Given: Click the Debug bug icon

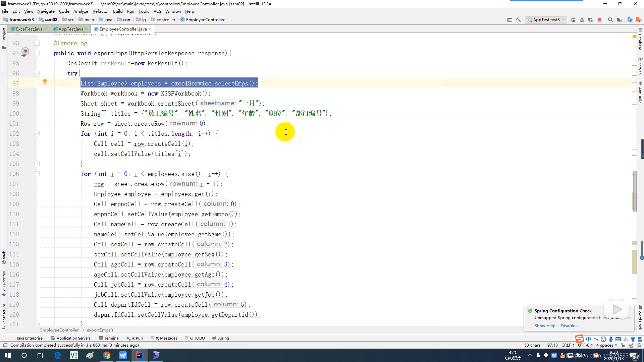Looking at the screenshot, I should pyautogui.click(x=582, y=20).
